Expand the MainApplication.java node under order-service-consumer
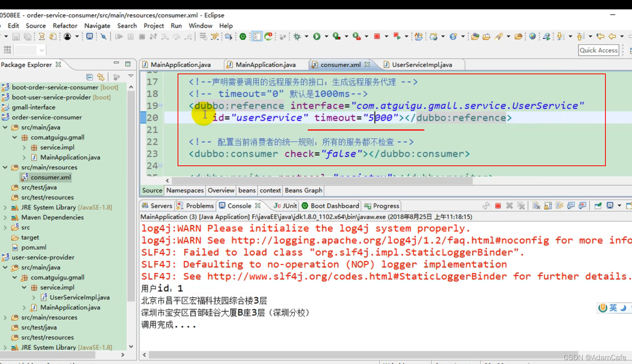The image size is (632, 364). (24, 158)
